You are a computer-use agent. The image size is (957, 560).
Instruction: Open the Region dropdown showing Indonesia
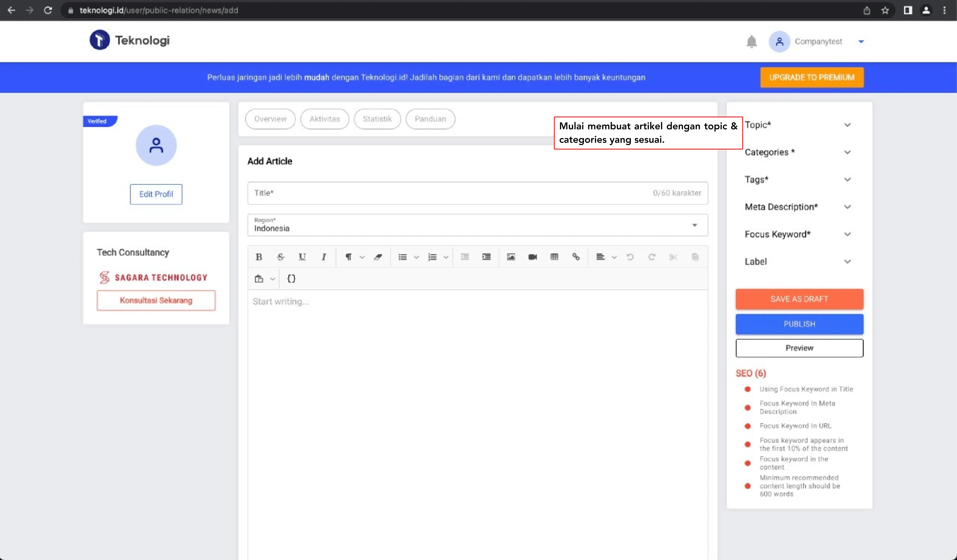pos(477,225)
